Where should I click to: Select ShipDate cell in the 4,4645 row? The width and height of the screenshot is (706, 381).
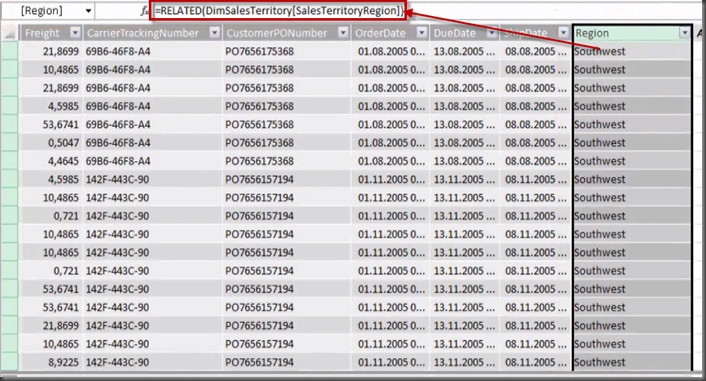point(535,161)
